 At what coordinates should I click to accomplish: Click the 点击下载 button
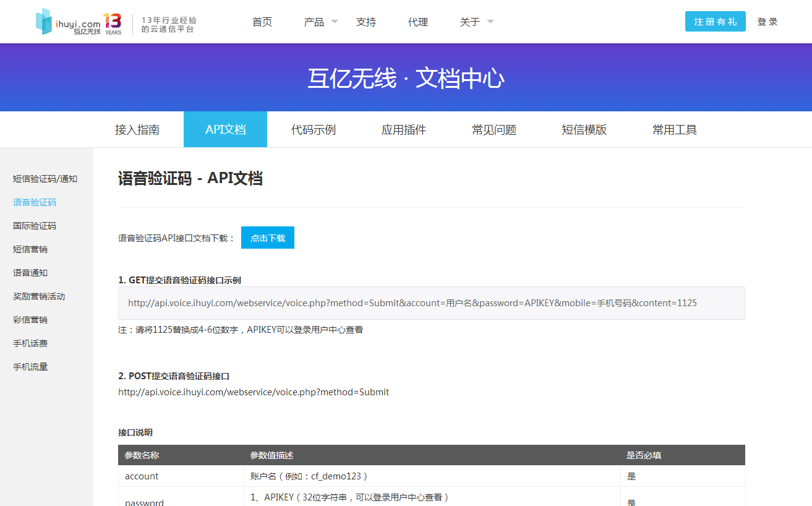[x=268, y=238]
